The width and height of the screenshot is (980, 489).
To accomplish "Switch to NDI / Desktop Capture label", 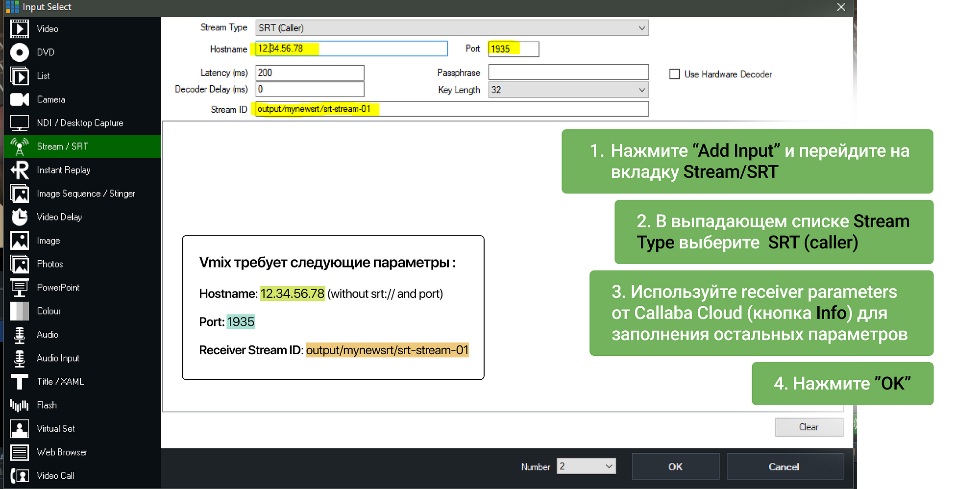I will tap(80, 123).
